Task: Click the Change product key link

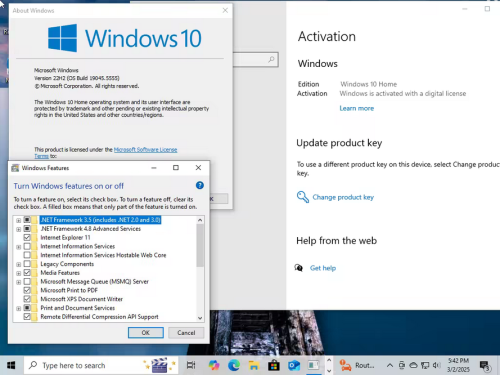Action: (x=343, y=197)
